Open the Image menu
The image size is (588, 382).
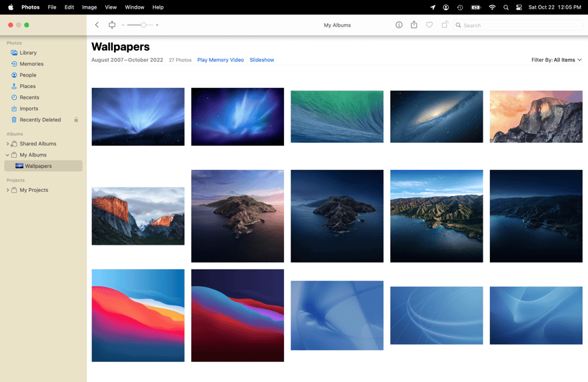[89, 7]
